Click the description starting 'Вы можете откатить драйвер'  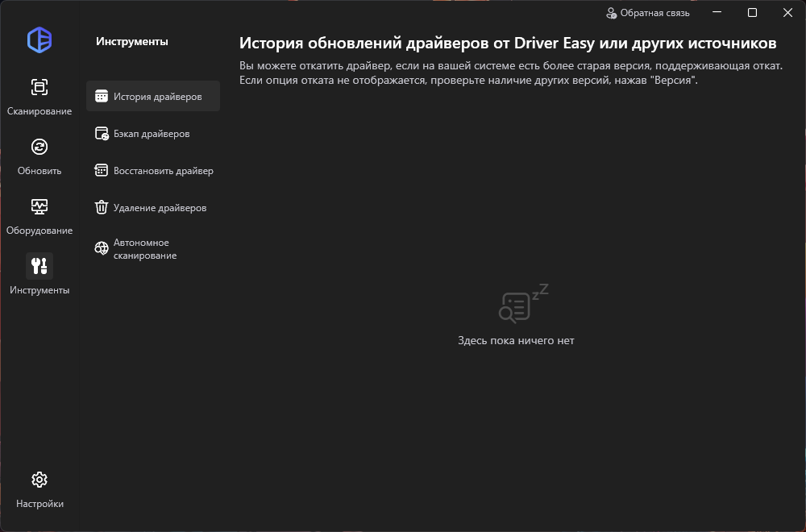(511, 73)
